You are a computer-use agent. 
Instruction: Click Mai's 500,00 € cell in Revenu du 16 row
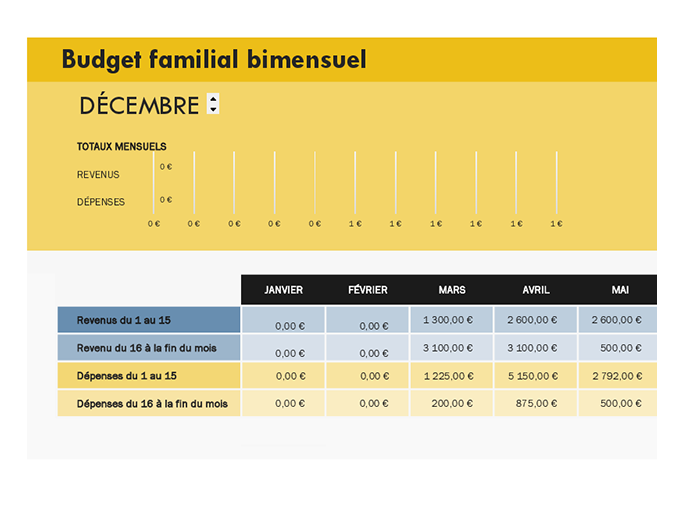pyautogui.click(x=618, y=348)
